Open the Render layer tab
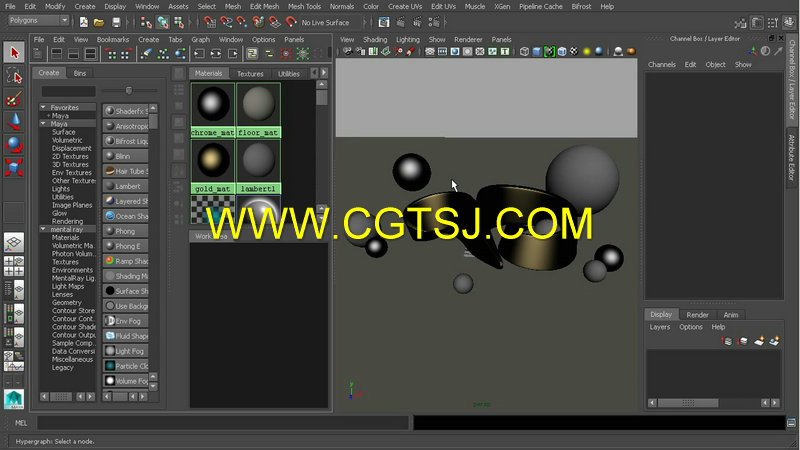 click(x=697, y=315)
